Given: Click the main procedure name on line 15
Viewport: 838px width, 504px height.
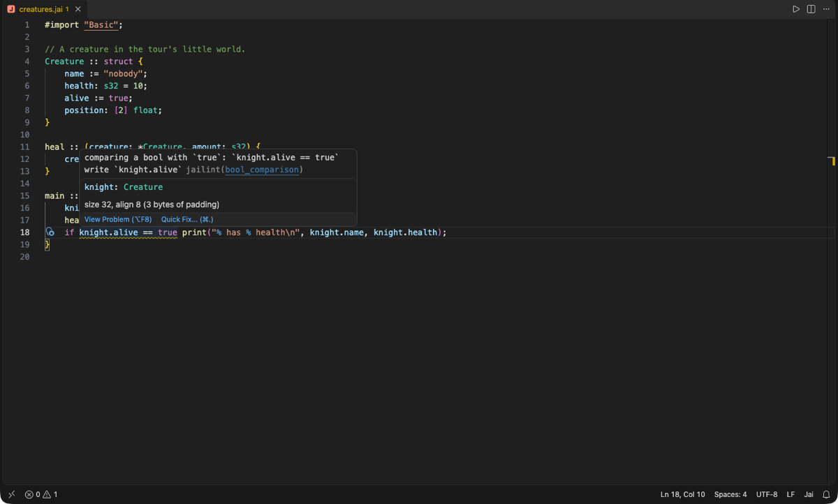Looking at the screenshot, I should click(x=54, y=195).
